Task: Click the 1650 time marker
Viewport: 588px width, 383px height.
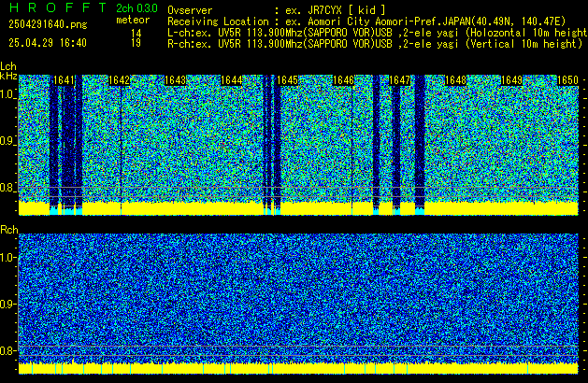Action: pyautogui.click(x=567, y=80)
